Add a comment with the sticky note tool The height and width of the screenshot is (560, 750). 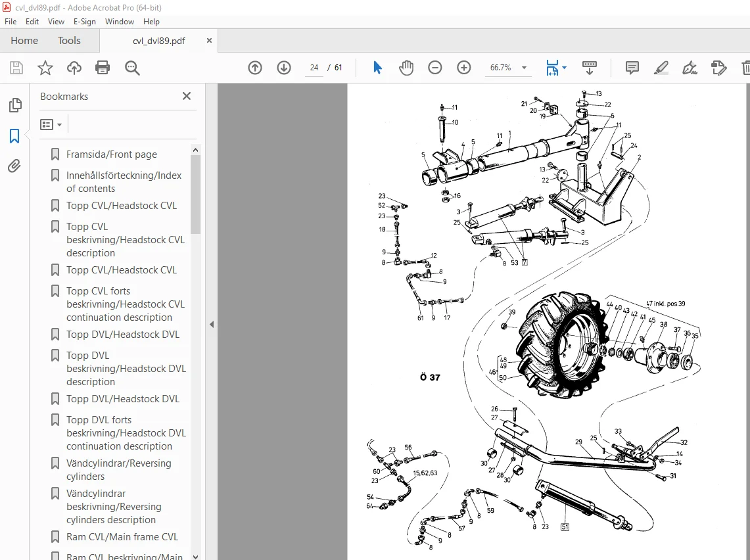pos(632,68)
